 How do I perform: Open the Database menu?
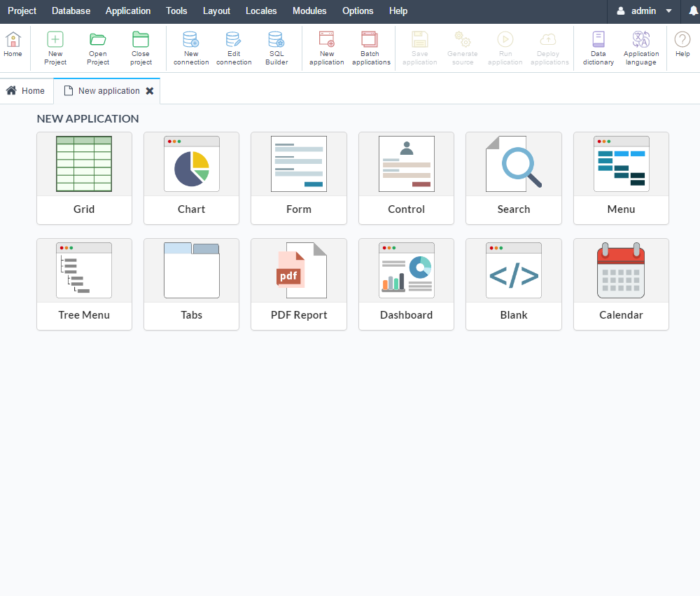[71, 11]
